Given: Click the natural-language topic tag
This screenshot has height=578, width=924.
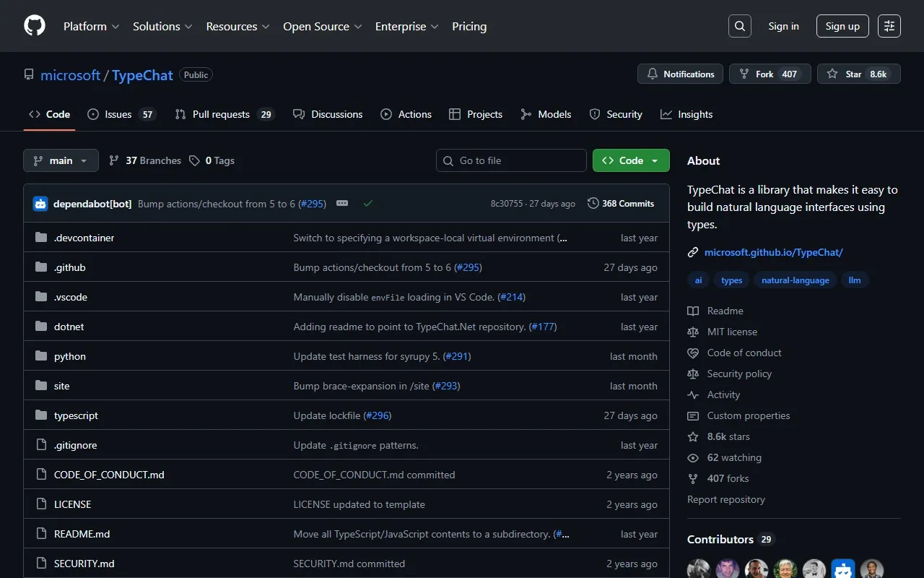Looking at the screenshot, I should pos(795,280).
